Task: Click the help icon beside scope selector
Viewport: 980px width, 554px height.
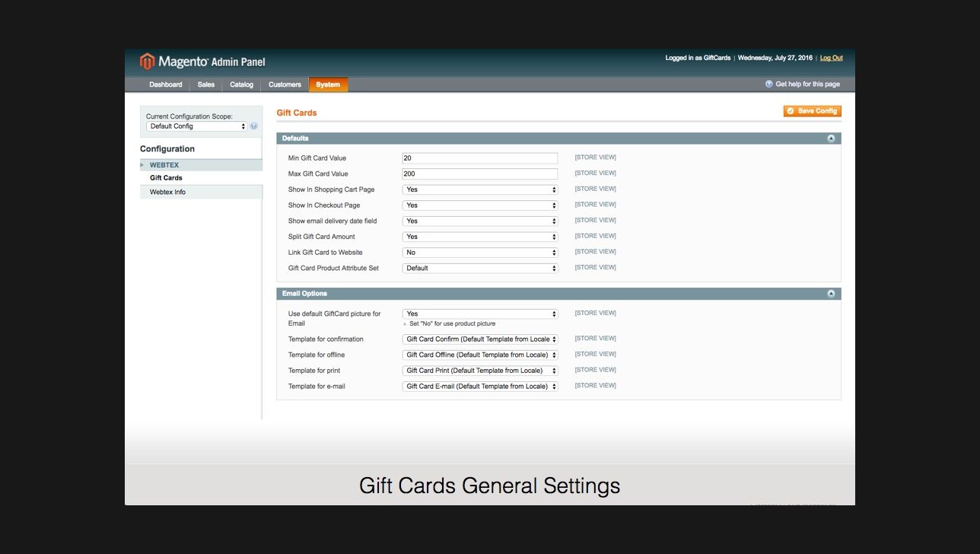Action: click(254, 126)
